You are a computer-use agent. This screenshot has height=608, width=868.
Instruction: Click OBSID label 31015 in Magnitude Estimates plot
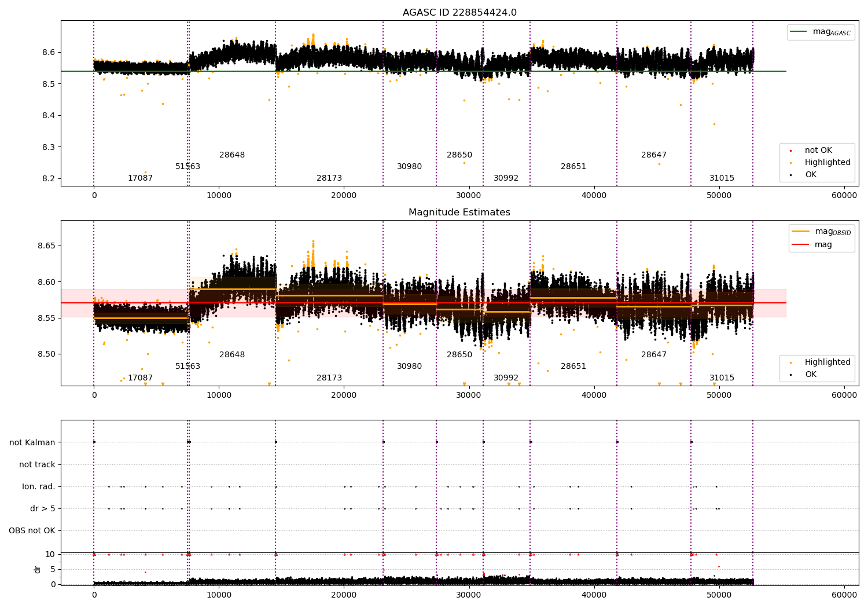722,378
